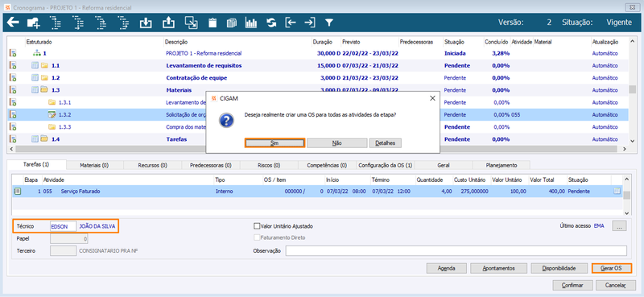Image resolution: width=644 pixels, height=297 pixels.
Task: Click the ellipsis button beside Último acesso
Action: (619, 226)
